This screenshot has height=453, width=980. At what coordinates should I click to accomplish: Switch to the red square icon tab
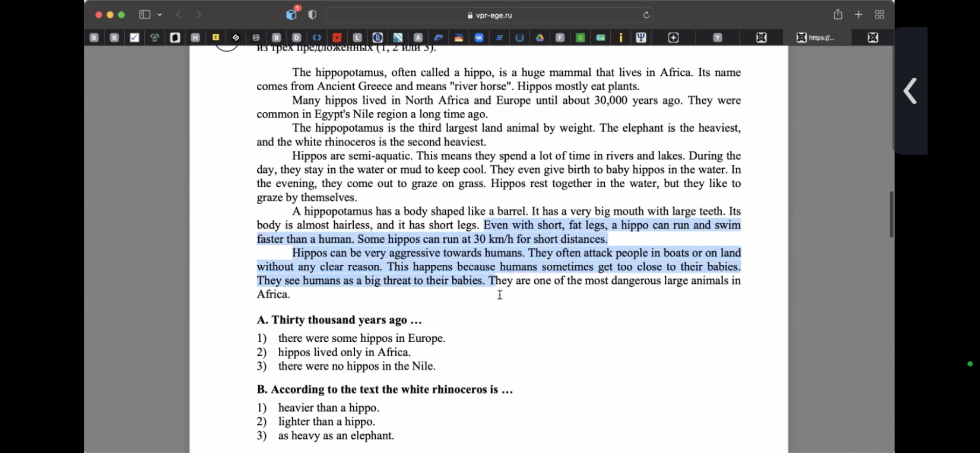pos(337,37)
